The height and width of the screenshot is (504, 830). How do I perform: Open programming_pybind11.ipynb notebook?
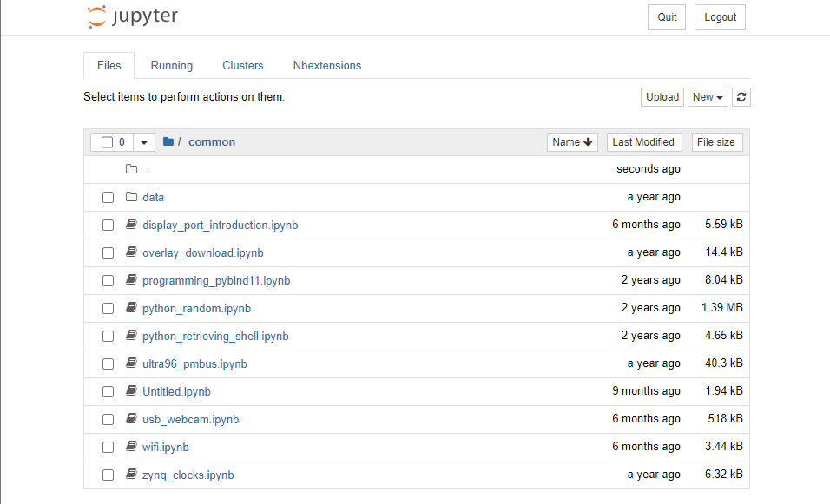tap(216, 281)
